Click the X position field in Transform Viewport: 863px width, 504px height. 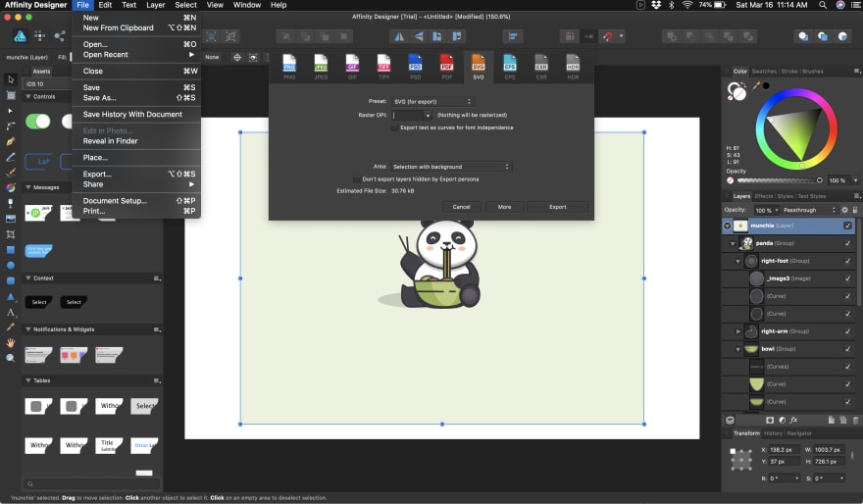click(x=784, y=449)
